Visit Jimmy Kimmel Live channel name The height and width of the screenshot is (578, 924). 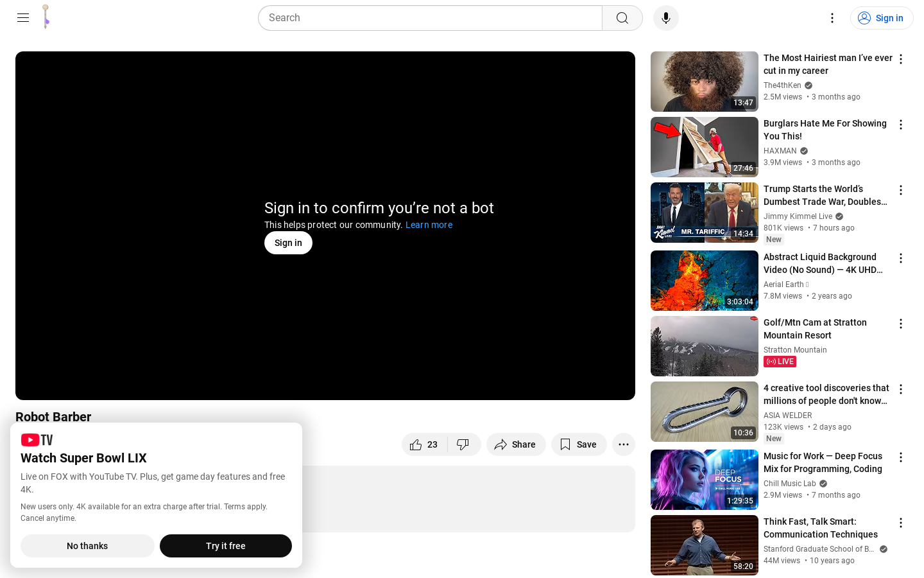(798, 216)
